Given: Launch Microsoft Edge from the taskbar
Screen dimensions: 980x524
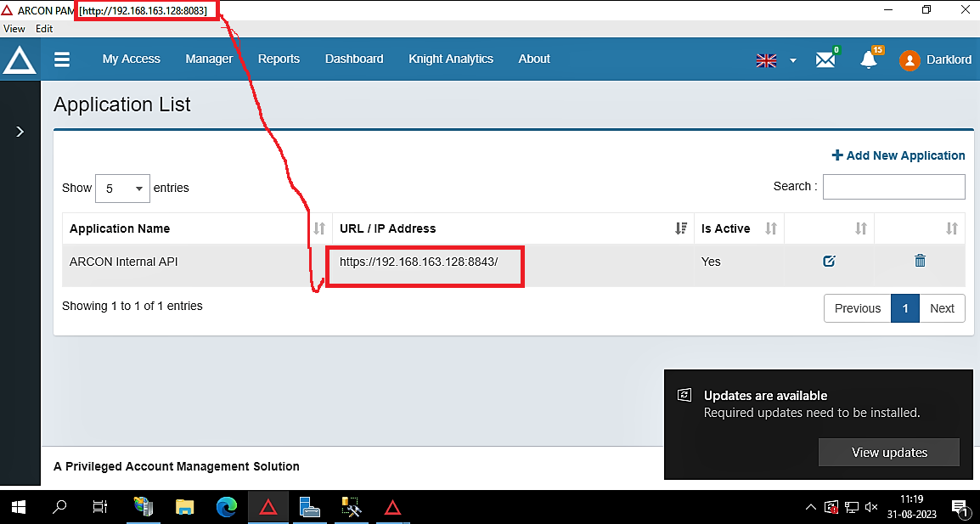Looking at the screenshot, I should pyautogui.click(x=227, y=507).
